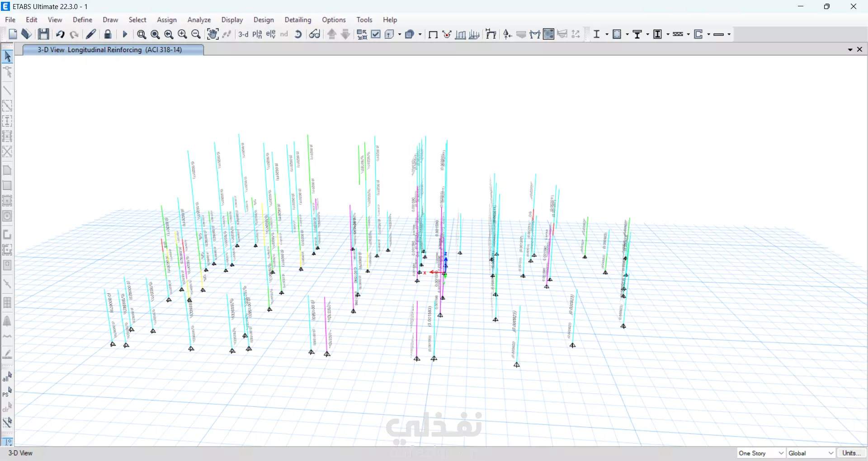Open the Help menu
The width and height of the screenshot is (868, 461).
click(x=390, y=20)
